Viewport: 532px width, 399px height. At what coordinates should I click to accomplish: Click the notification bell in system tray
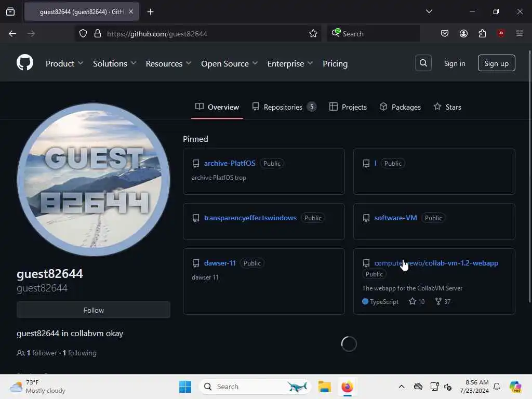(497, 387)
